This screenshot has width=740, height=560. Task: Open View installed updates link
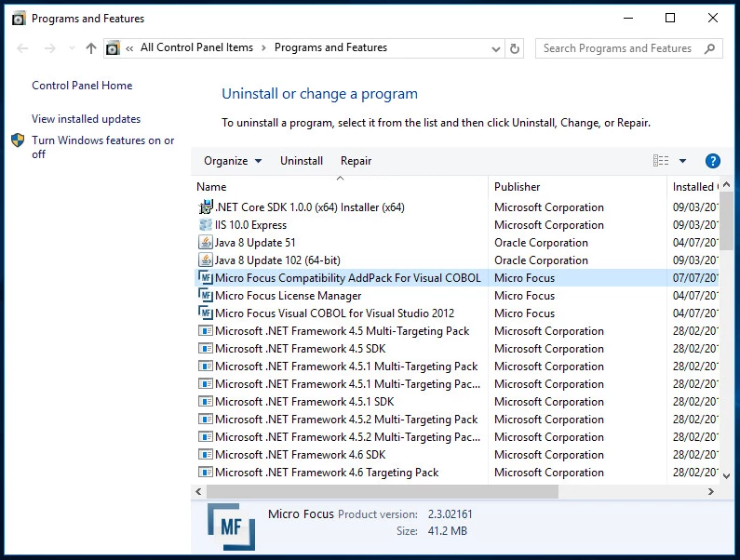click(86, 119)
